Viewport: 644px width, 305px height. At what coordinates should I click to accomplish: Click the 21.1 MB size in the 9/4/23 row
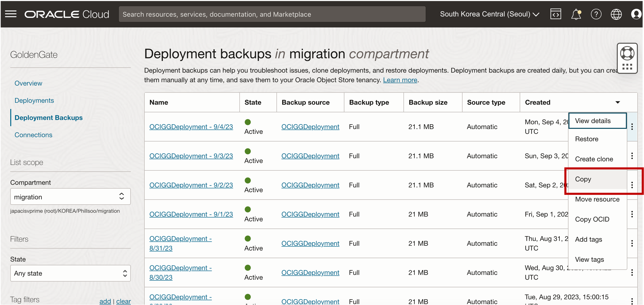(x=421, y=127)
